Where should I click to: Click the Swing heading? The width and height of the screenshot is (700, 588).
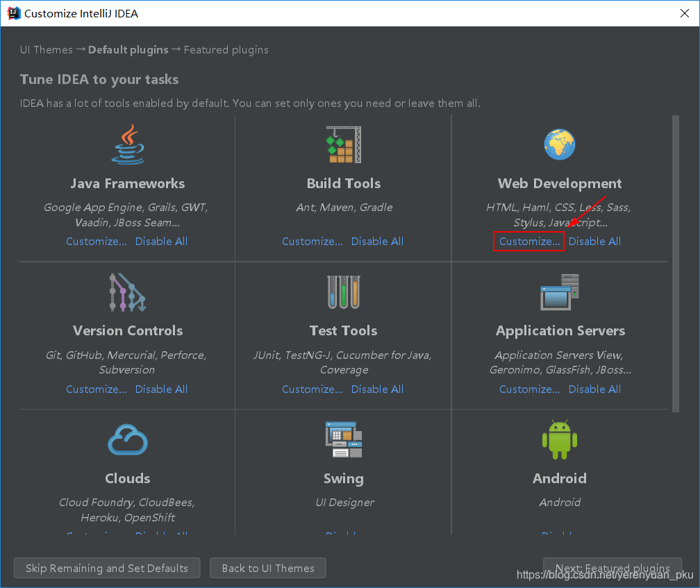pos(343,478)
